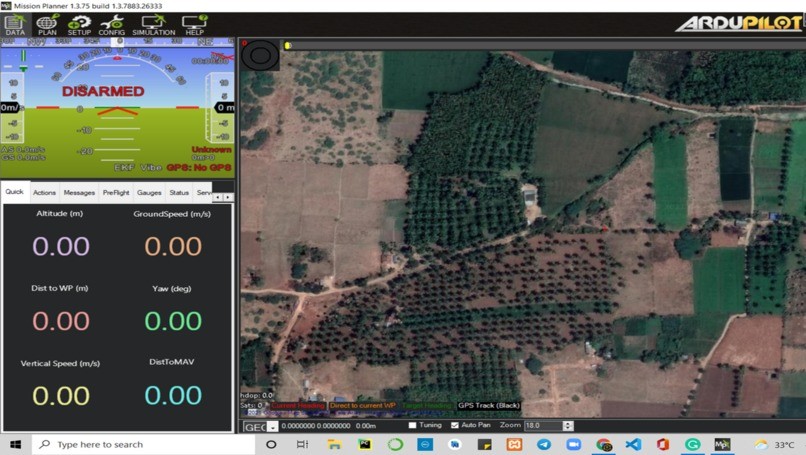Open PyCharm from taskbar

tap(365, 444)
